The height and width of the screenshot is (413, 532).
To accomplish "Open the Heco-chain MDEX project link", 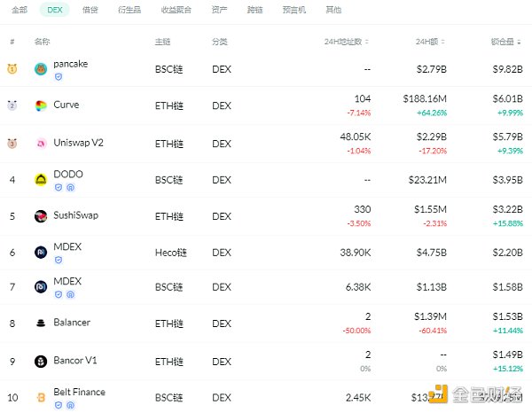I will (x=66, y=245).
